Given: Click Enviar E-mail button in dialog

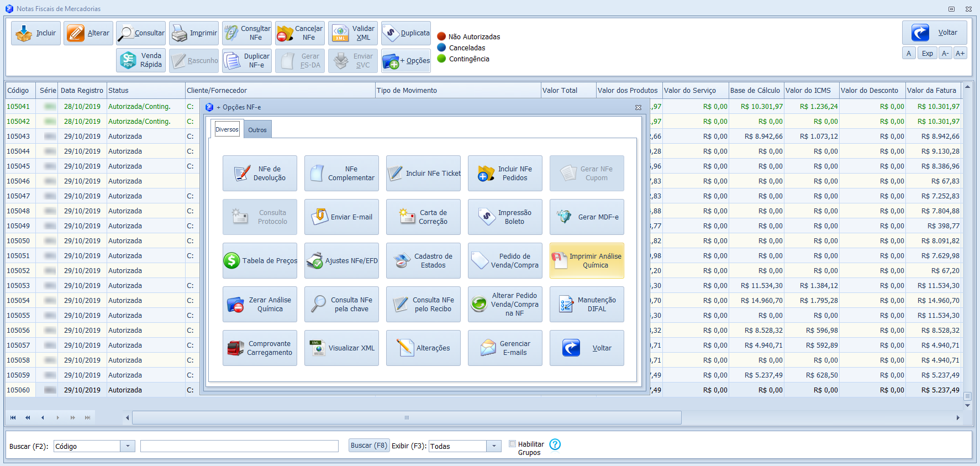Looking at the screenshot, I should click(341, 217).
